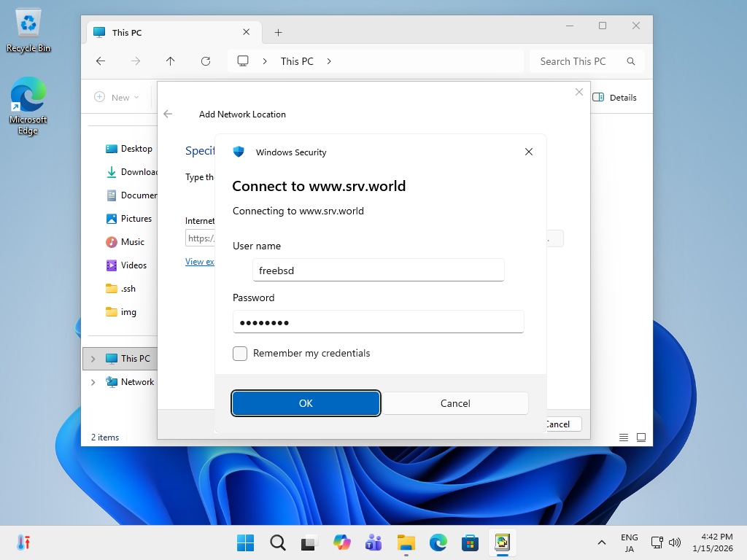Switch File Explorer to large icons view
Screen dimensions: 747x560
point(641,437)
